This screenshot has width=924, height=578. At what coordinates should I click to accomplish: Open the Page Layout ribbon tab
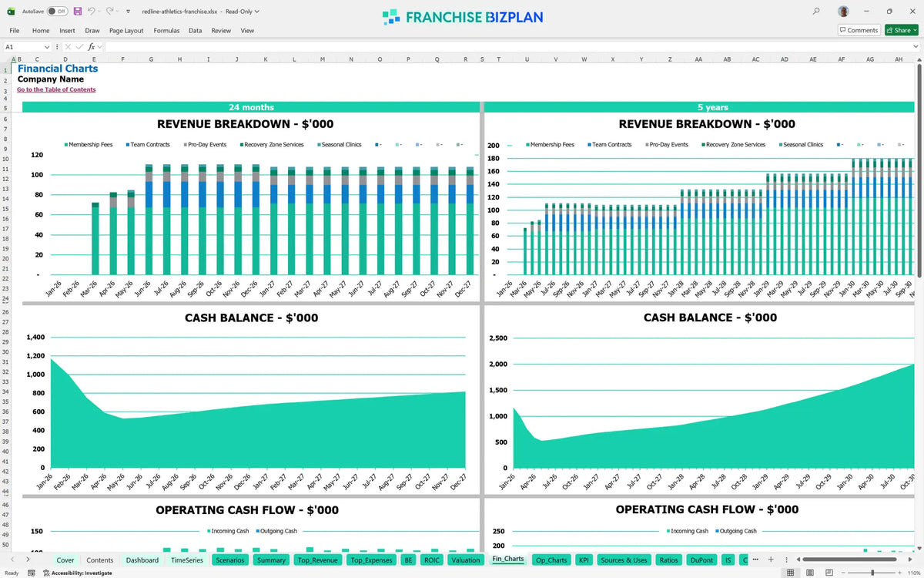click(126, 30)
